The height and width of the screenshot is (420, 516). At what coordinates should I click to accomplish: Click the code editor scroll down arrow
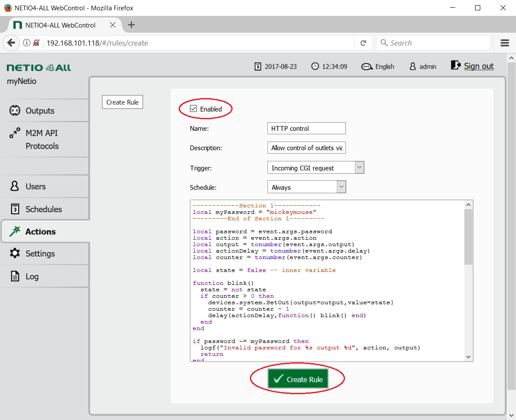468,357
